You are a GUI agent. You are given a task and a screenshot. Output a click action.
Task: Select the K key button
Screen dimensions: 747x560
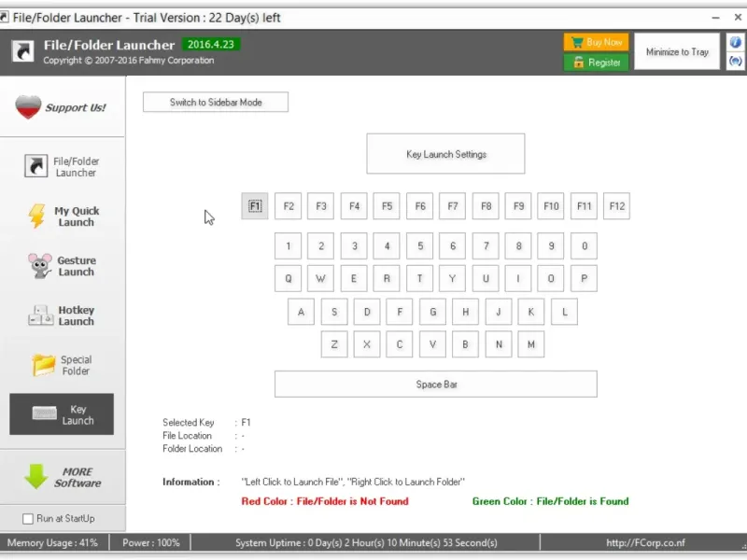pyautogui.click(x=531, y=312)
